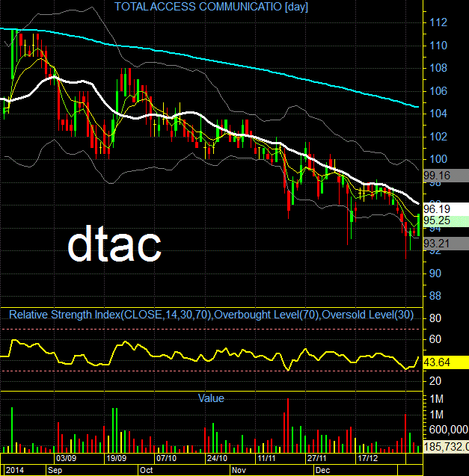Click the 24/10 date marker

tap(217, 458)
